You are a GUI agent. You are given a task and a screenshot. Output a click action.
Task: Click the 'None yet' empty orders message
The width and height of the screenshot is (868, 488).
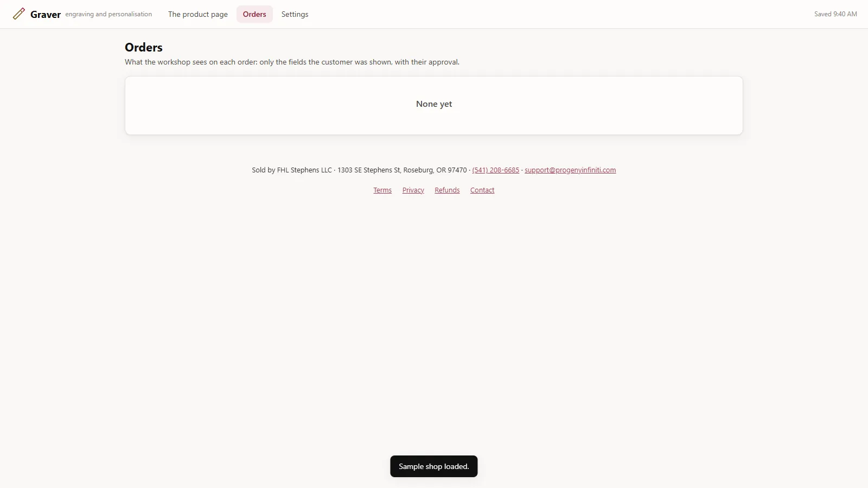434,104
